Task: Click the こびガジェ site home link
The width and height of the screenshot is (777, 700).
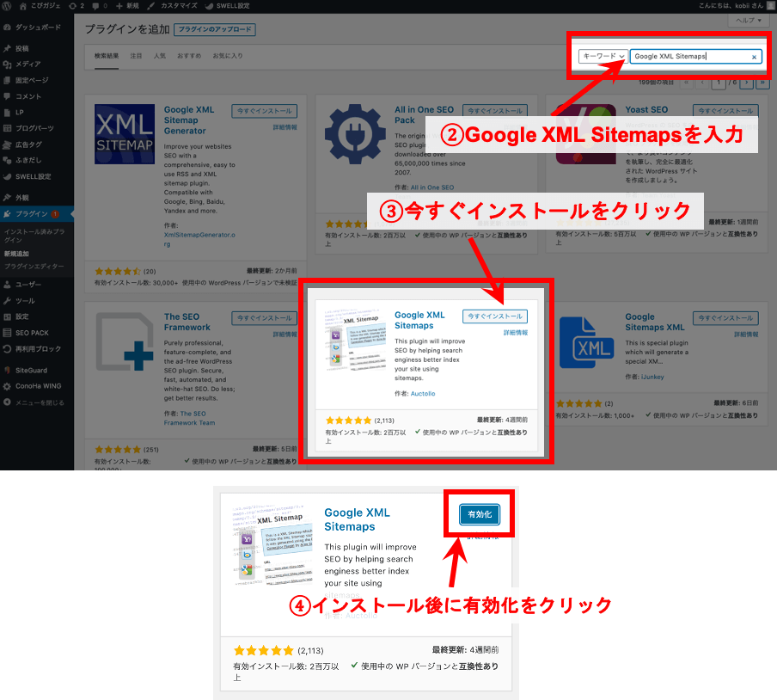Action: [40, 6]
